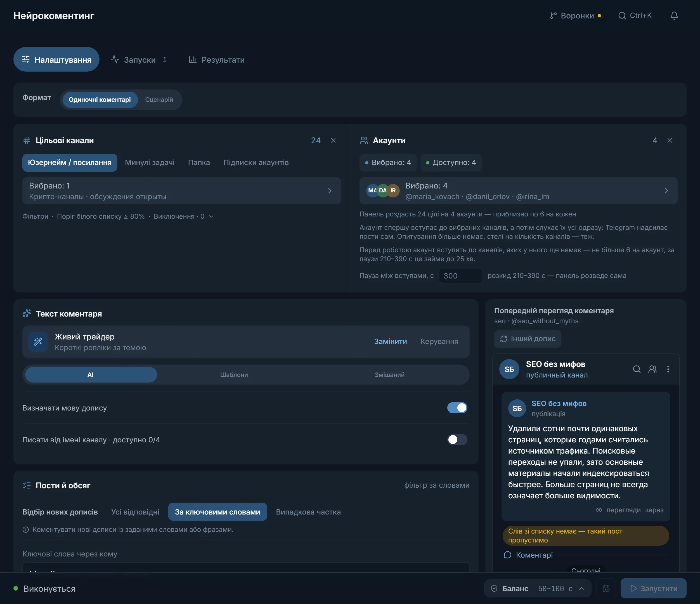Click the Доступно: 4 accounts chip
Viewport: 700px width, 604px height.
pyautogui.click(x=451, y=162)
